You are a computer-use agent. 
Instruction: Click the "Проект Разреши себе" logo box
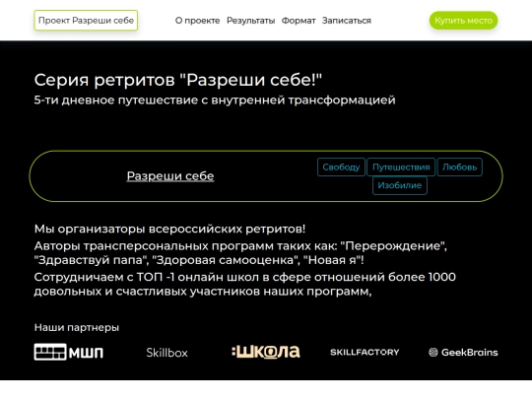(86, 21)
